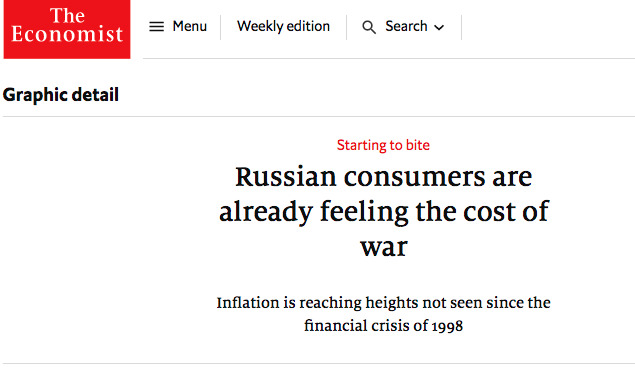
Task: Click the word 'Weekly' in the navigation
Action: (x=260, y=26)
